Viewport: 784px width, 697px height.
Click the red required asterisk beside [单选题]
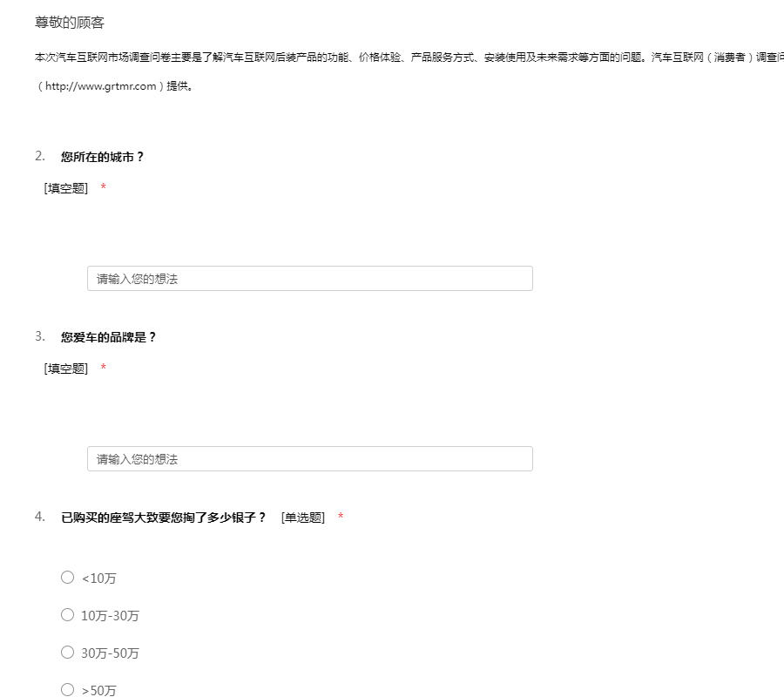coord(341,518)
